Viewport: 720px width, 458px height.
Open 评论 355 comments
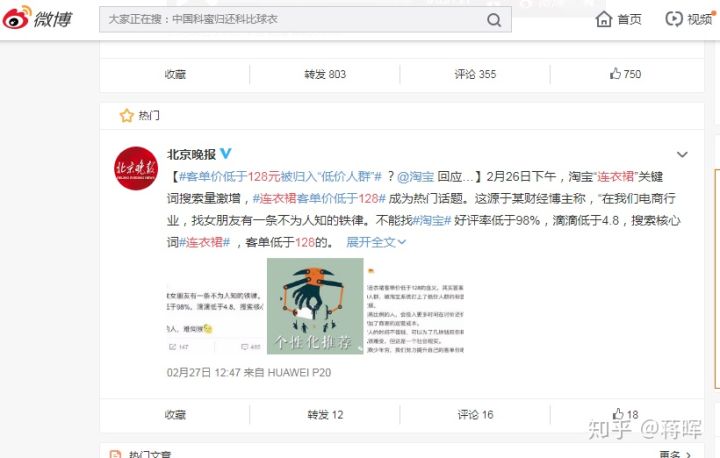click(x=475, y=74)
